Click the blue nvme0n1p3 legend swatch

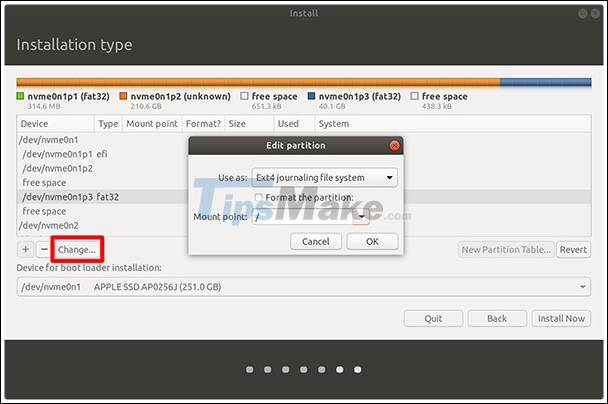pyautogui.click(x=311, y=96)
